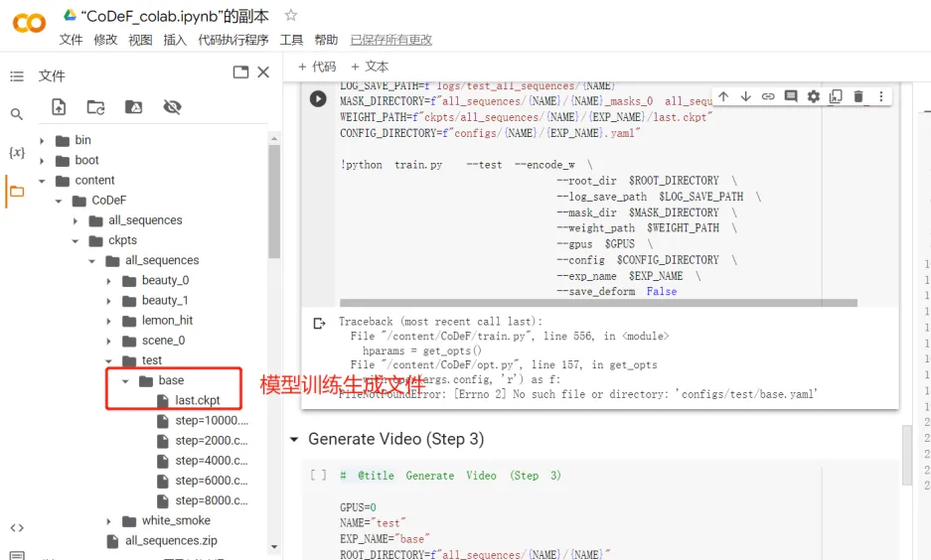
Task: Click 已保存所有更改 link
Action: click(x=391, y=40)
